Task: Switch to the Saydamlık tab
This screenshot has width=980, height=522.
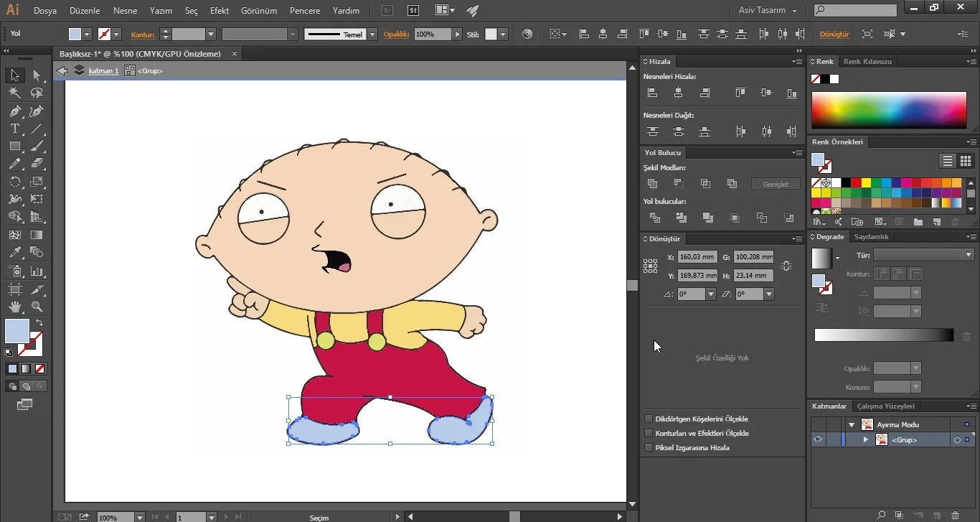Action: (x=871, y=236)
